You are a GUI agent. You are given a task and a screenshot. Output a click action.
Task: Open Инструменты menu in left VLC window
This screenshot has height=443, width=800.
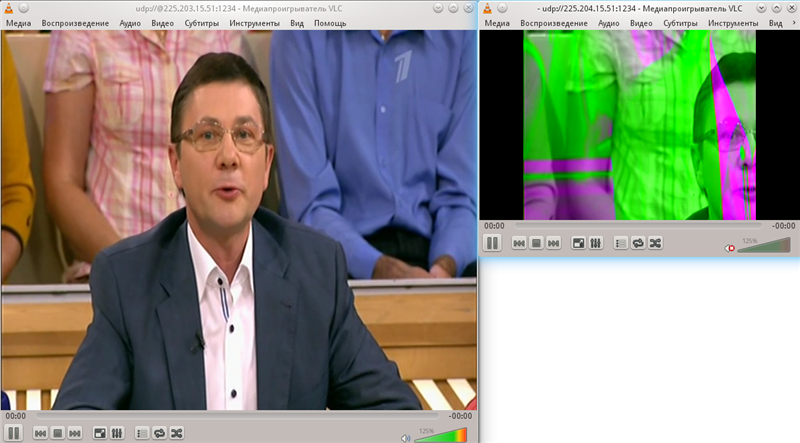coord(254,23)
